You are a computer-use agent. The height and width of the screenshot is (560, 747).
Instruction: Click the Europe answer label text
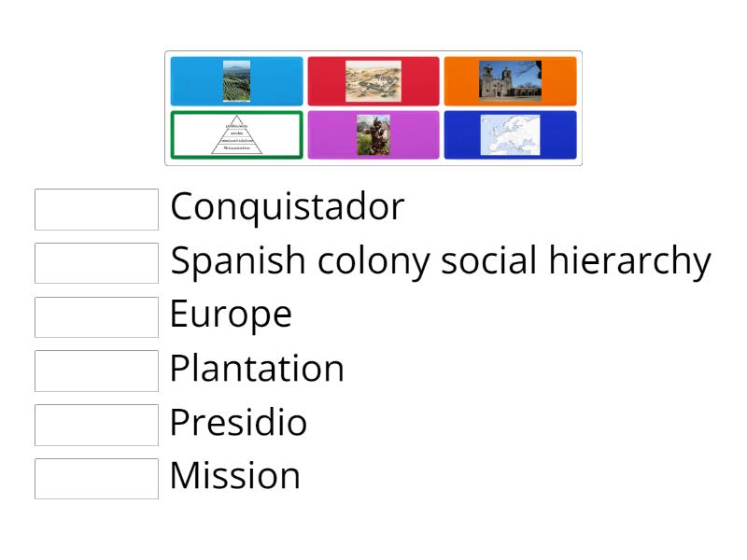click(x=231, y=315)
